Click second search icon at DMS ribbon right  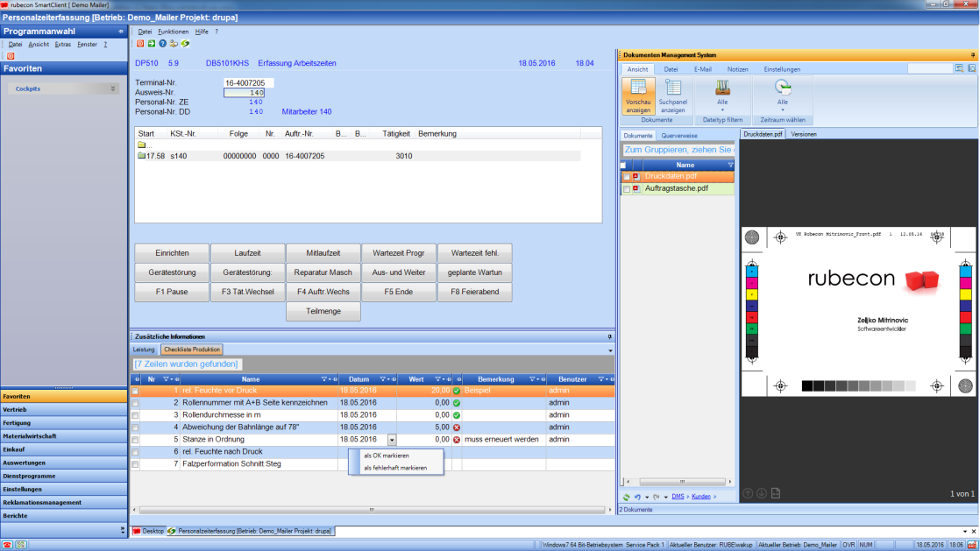[x=972, y=68]
